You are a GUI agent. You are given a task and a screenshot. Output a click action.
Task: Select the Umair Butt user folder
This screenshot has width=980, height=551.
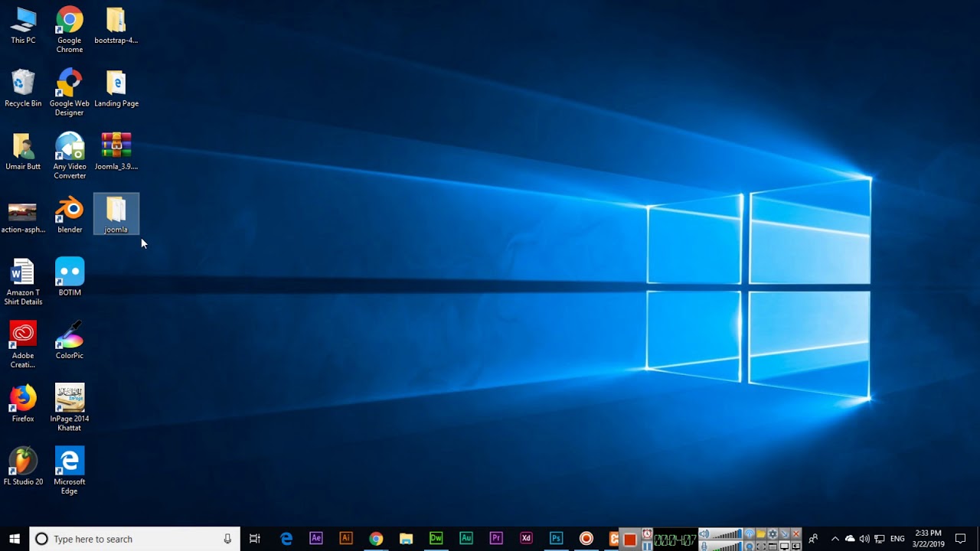click(x=23, y=152)
